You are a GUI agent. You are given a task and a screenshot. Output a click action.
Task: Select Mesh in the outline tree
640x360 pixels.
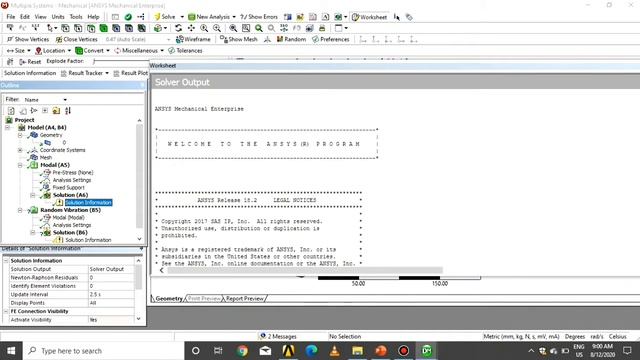click(46, 158)
